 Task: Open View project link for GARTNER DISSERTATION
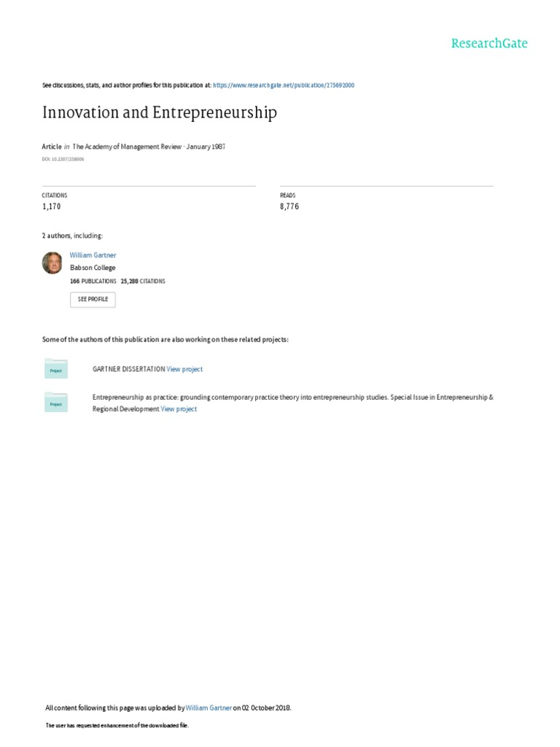click(x=184, y=369)
